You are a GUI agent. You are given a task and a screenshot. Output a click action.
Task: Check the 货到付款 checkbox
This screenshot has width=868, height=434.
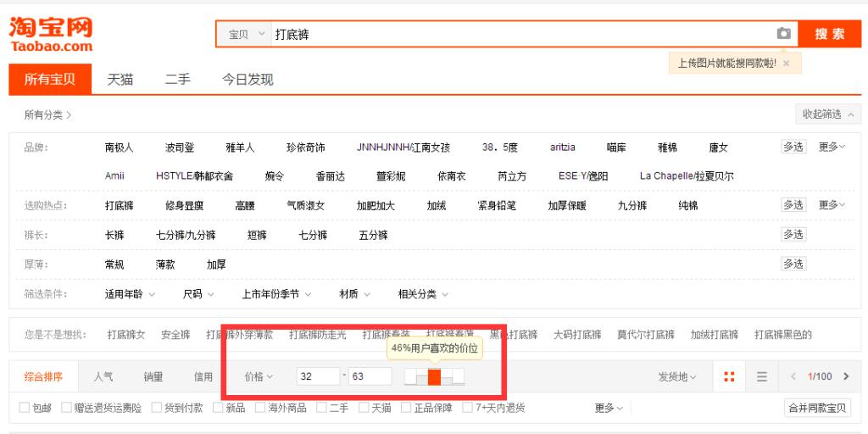156,408
